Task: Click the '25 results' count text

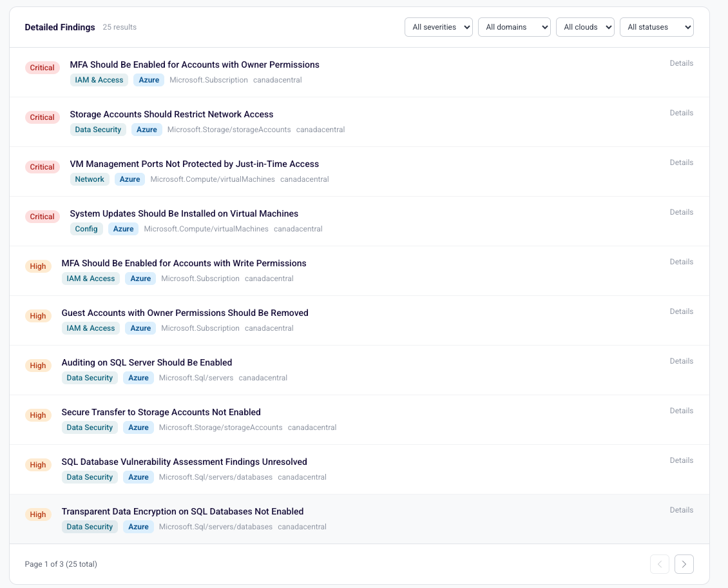Action: click(119, 27)
